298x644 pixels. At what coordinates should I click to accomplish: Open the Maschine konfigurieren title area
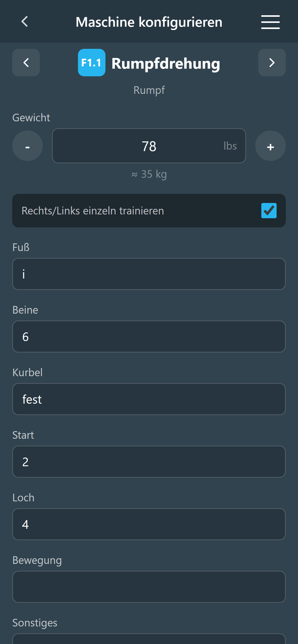pyautogui.click(x=149, y=22)
